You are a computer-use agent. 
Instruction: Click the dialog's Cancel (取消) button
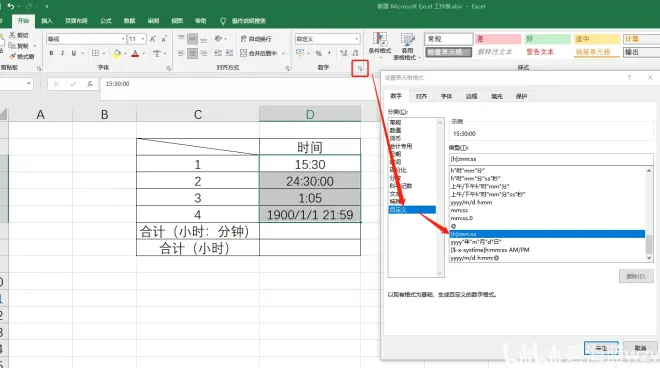[x=640, y=348]
